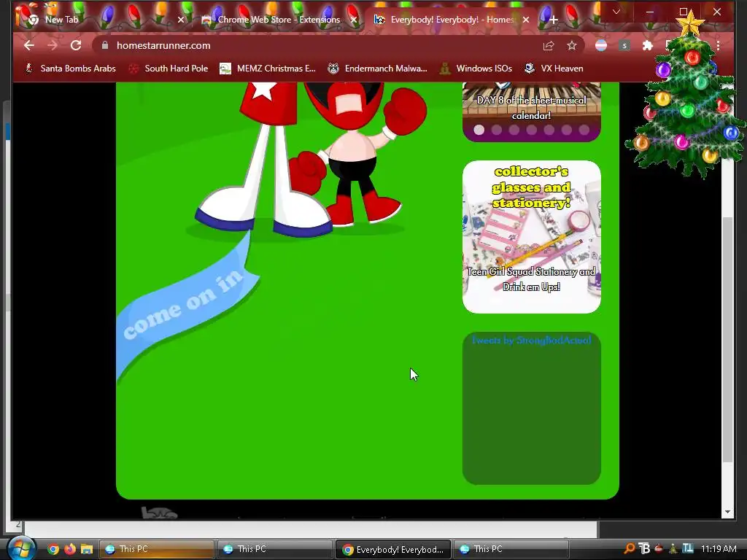Screen dimensions: 747x560
Task: Open Endermanch Malwa... bookmark
Action: (377, 69)
